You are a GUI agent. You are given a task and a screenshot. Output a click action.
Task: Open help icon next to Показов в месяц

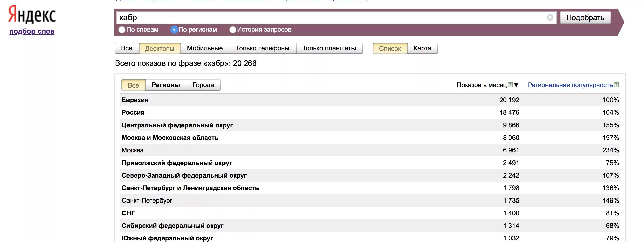(x=510, y=85)
